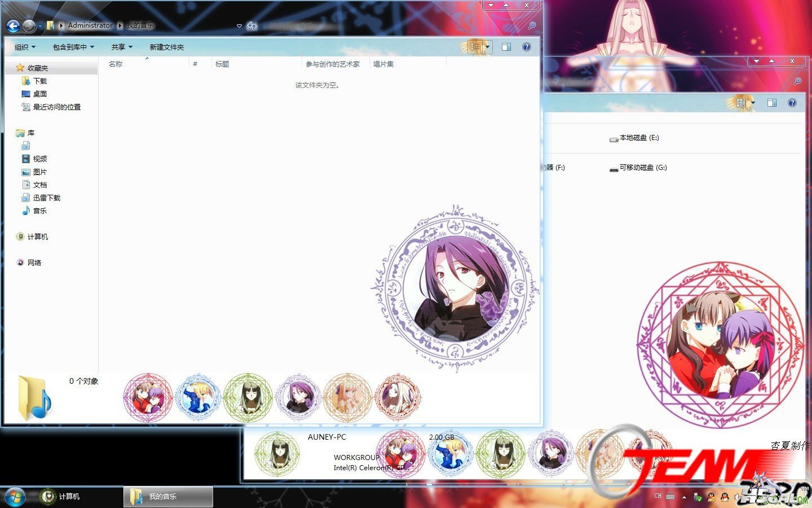Select 收藏夹 in the navigation pane

pyautogui.click(x=38, y=68)
